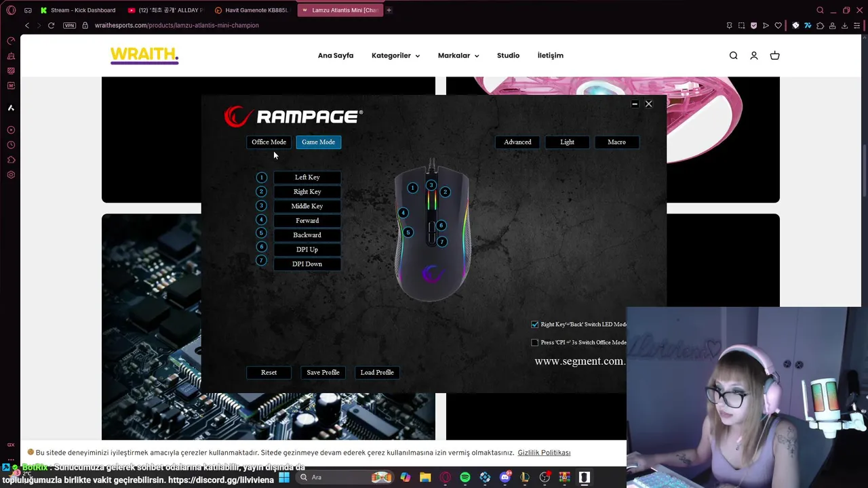Open the sidebar settings gear icon
Viewport: 868px width, 488px height.
coord(11,175)
